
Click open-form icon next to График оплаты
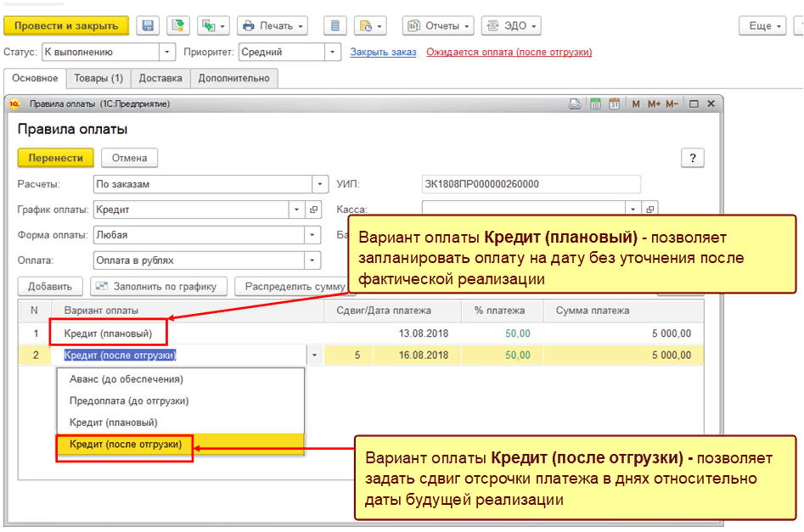[313, 210]
